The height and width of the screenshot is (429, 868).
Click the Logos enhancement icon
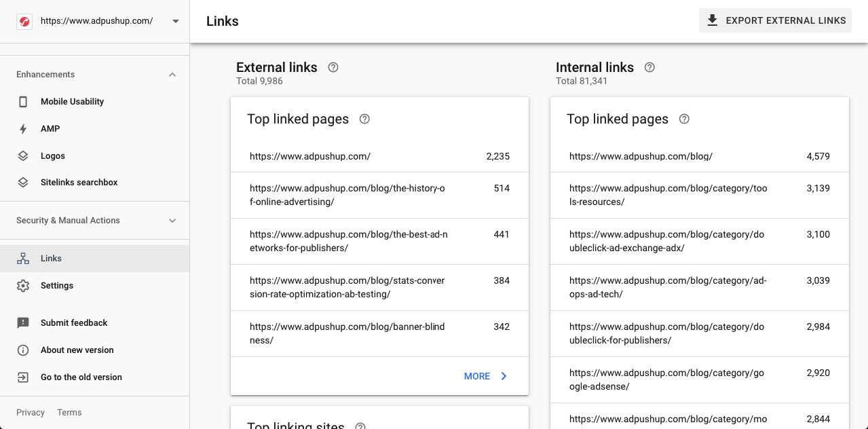pos(23,155)
